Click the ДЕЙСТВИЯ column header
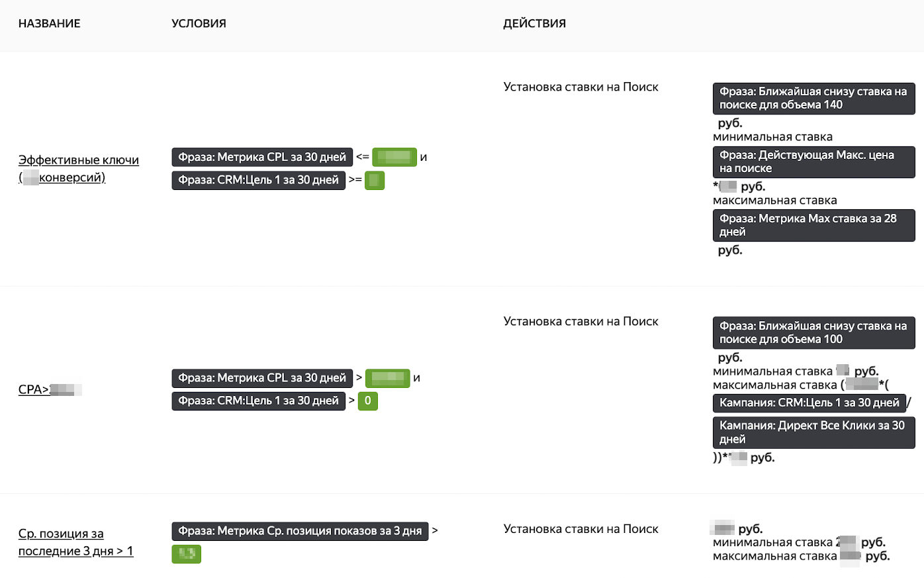Screen dimensions: 924x578 (x=535, y=23)
